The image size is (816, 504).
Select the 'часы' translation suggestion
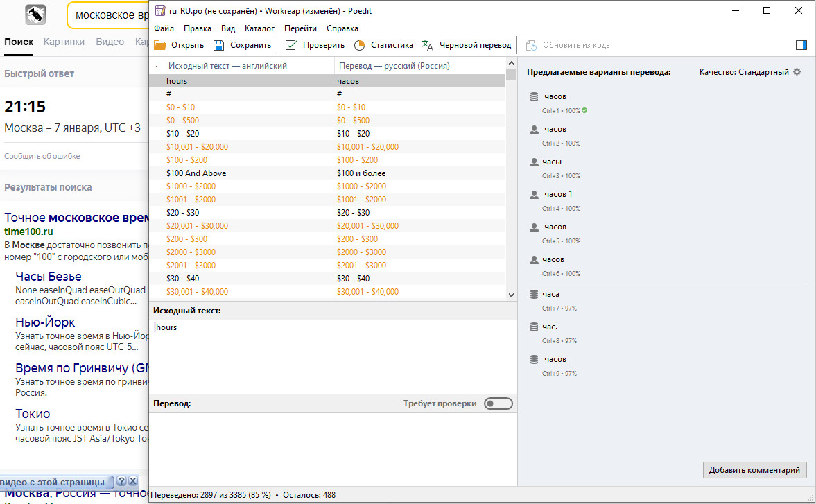(x=552, y=162)
